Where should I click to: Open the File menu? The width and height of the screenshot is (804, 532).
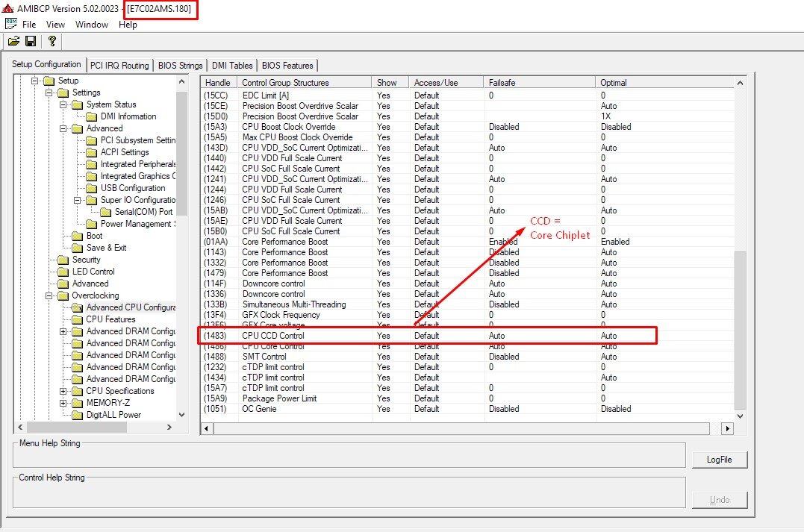[x=29, y=24]
